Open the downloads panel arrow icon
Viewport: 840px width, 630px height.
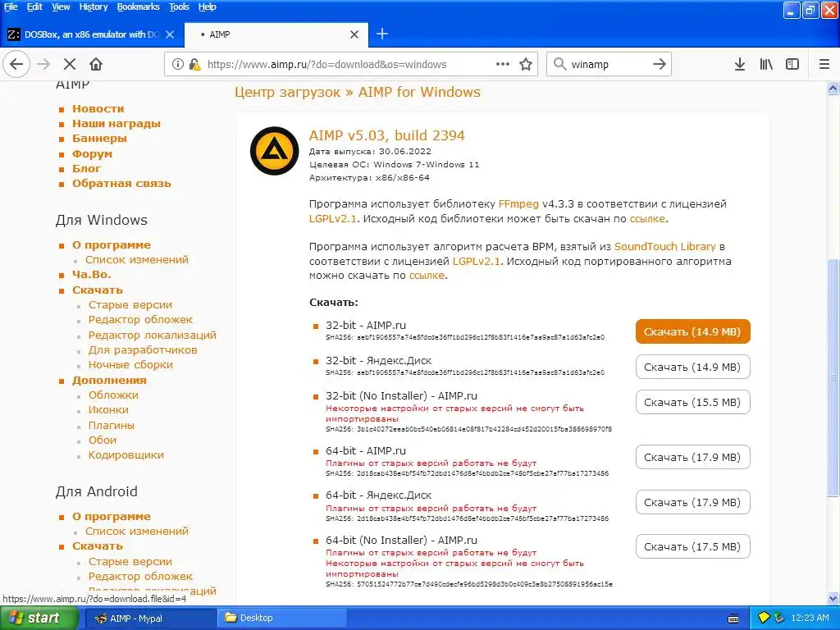click(739, 64)
